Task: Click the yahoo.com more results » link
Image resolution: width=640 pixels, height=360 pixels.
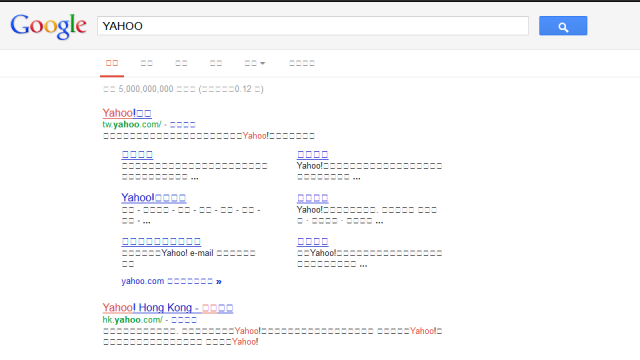Action: [171, 281]
